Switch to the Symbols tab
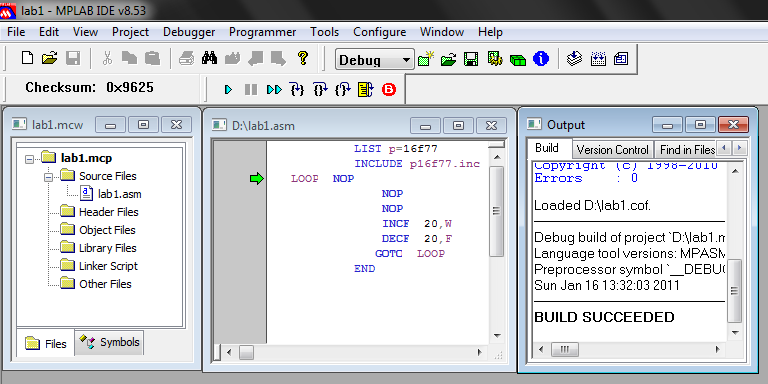The width and height of the screenshot is (768, 384). (x=110, y=342)
